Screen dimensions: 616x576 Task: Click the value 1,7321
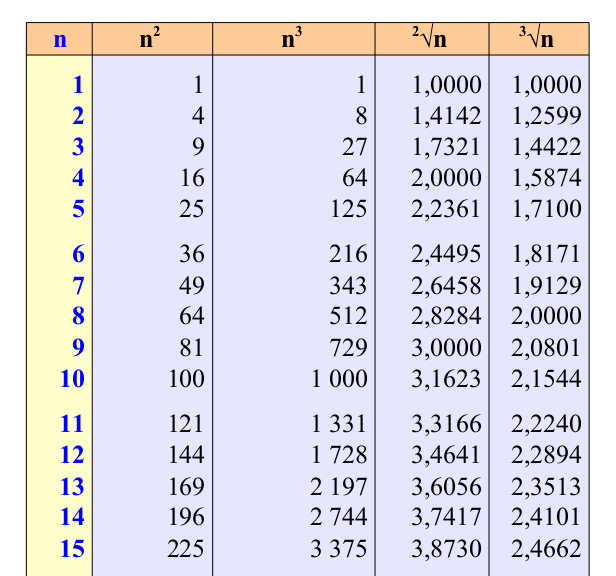coord(447,147)
